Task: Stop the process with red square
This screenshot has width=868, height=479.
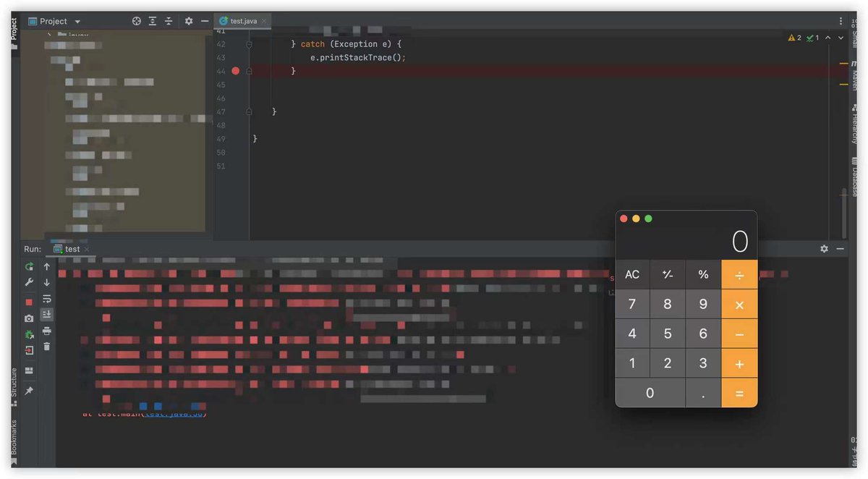Action: tap(29, 302)
